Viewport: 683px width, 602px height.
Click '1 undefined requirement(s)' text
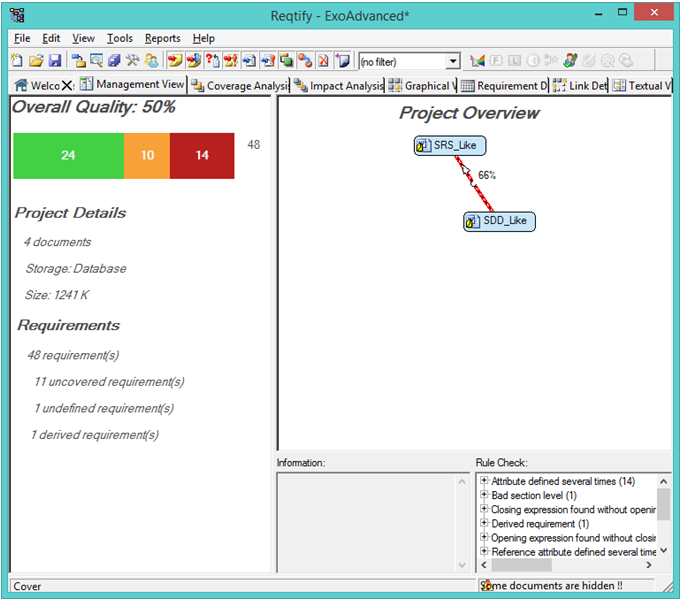(104, 409)
